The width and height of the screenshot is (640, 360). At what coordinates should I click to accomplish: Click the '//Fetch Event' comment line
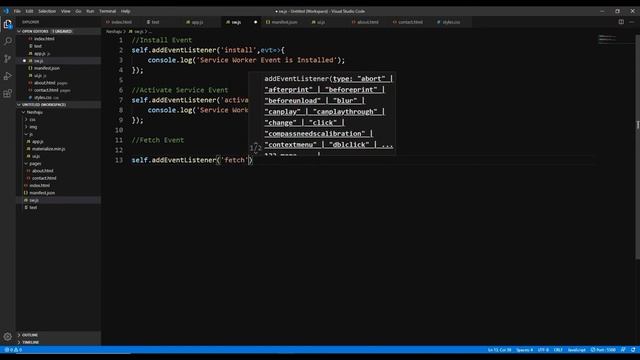click(158, 140)
